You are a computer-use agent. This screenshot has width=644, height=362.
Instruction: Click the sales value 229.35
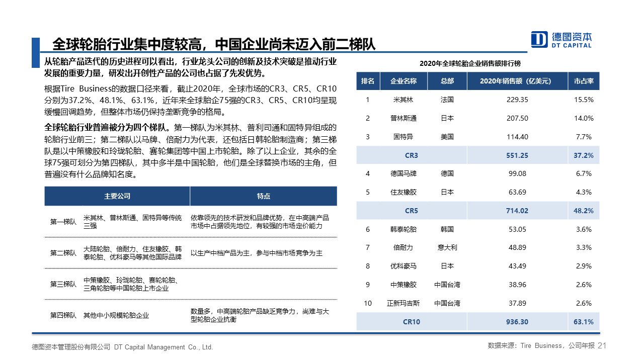click(x=518, y=100)
